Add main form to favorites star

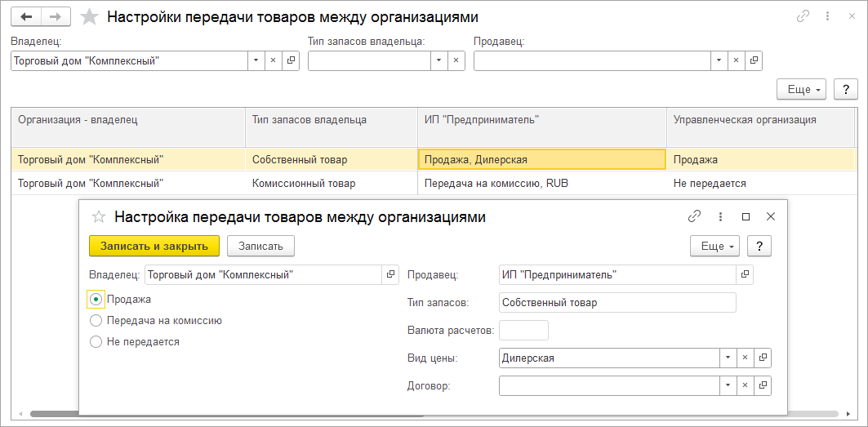click(91, 17)
